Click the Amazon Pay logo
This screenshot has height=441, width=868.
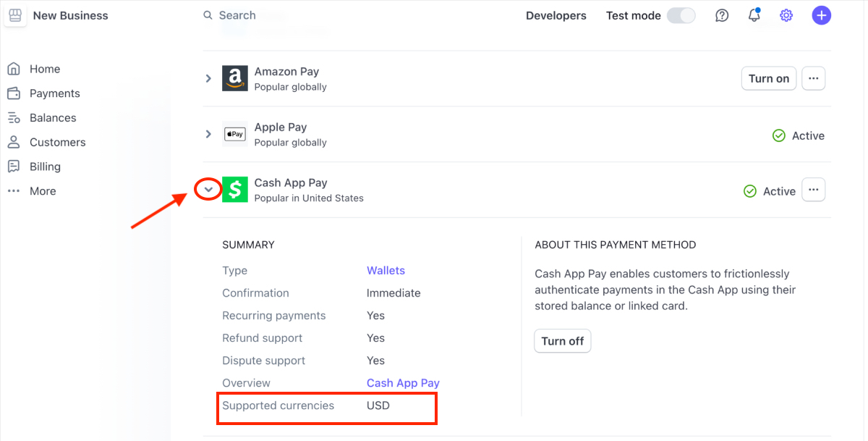tap(235, 78)
